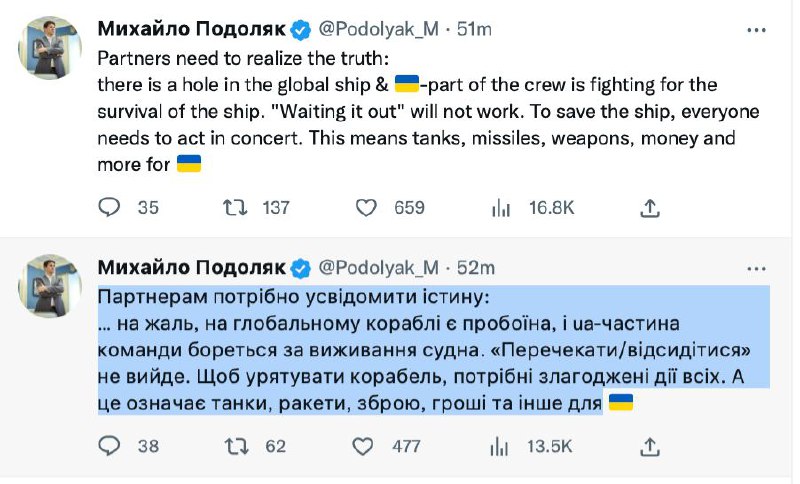This screenshot has width=800, height=484.
Task: Like the English tweet with 659 likes
Action: pos(367,207)
